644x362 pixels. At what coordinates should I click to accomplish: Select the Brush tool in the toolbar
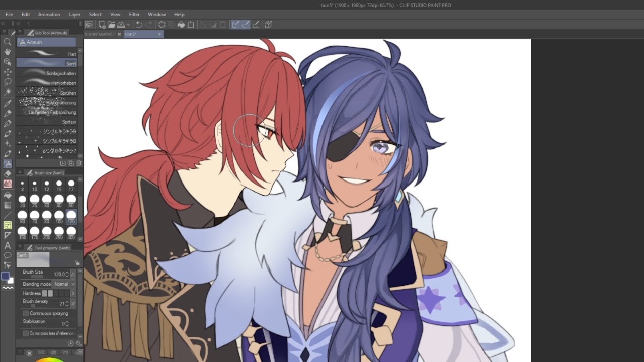pos(8,134)
